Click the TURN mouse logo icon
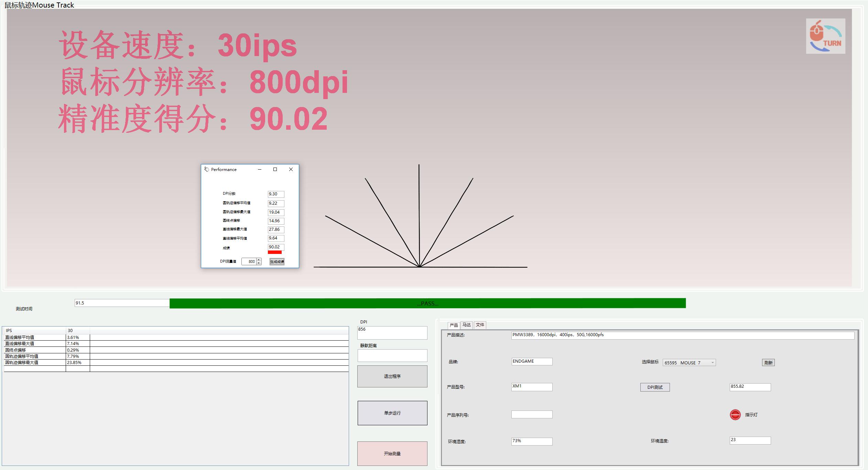Screen dimensions: 868x470 825,36
